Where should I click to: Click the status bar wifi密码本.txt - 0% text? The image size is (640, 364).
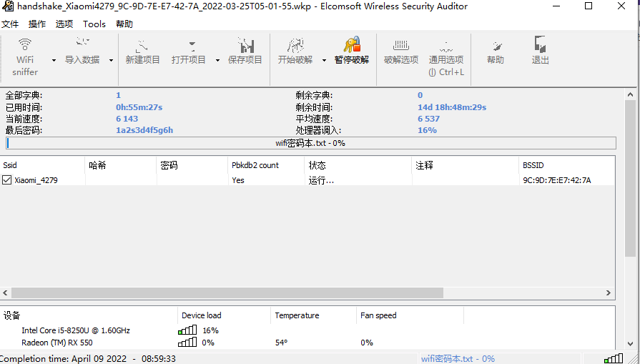point(458,359)
